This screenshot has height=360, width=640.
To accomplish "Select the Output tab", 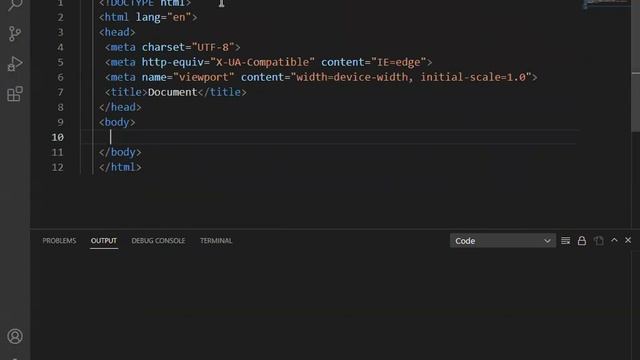I will point(104,241).
